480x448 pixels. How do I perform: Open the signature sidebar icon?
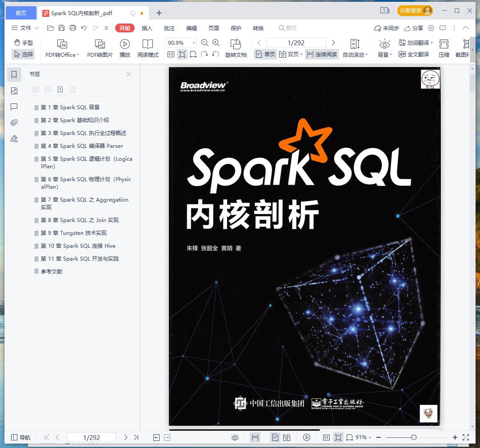[x=14, y=139]
